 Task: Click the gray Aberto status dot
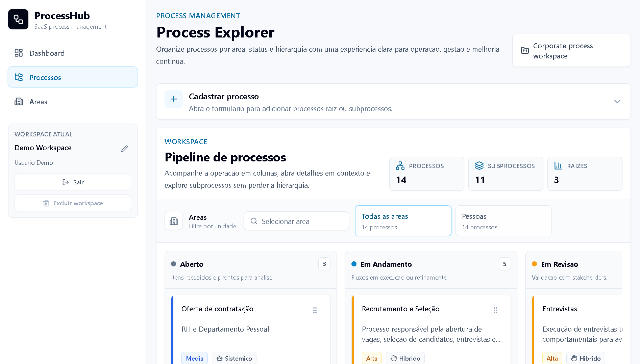click(173, 264)
